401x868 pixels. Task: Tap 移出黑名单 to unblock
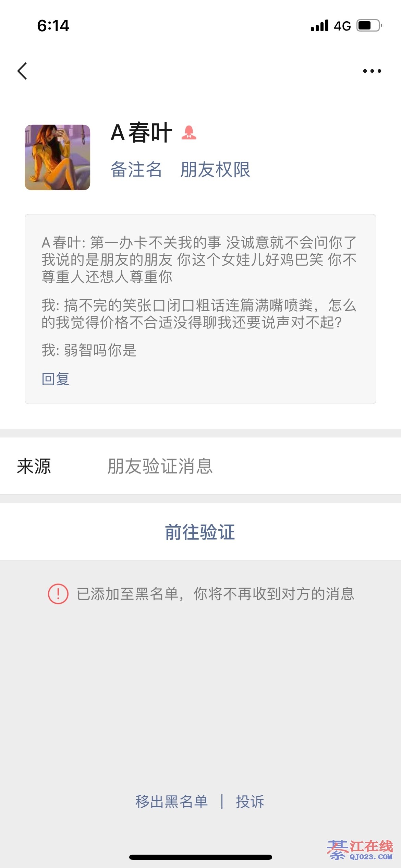[x=171, y=801]
